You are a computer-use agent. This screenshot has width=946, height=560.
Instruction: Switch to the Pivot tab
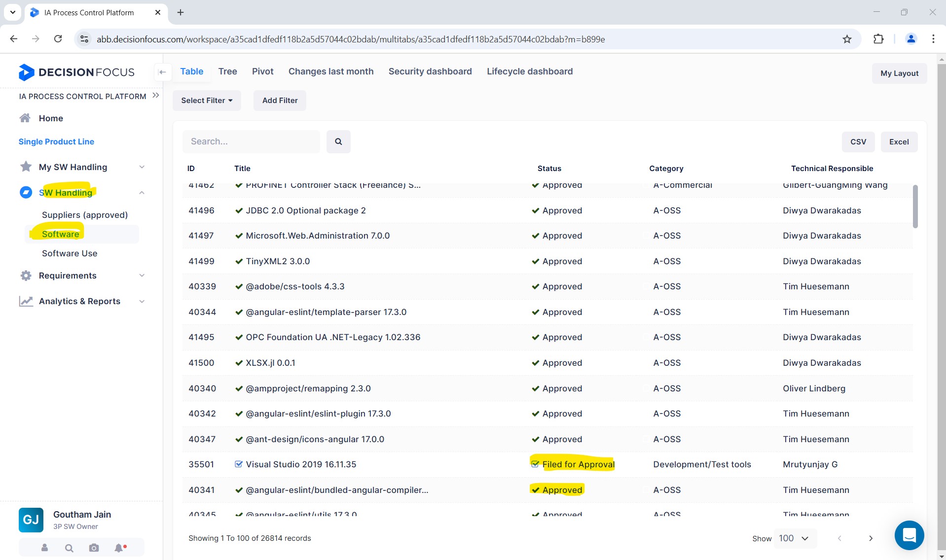tap(262, 71)
